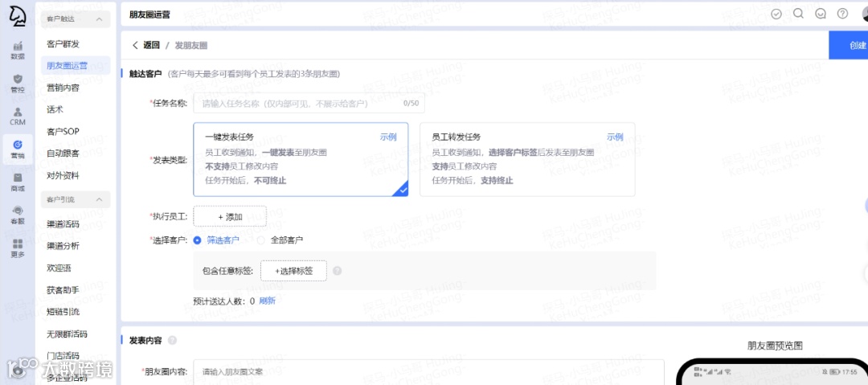Image resolution: width=868 pixels, height=385 pixels.
Task: Open the CRM section in left rail
Action: click(x=18, y=117)
